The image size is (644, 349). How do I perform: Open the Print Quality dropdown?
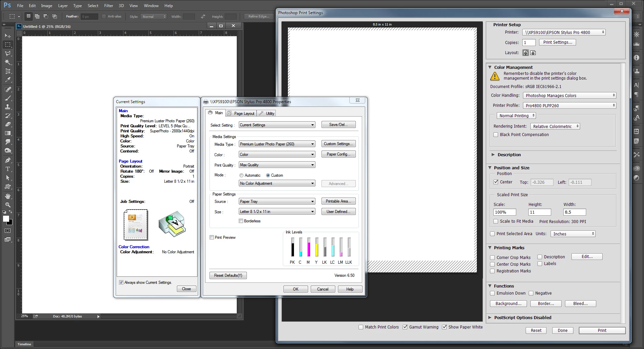tap(277, 165)
